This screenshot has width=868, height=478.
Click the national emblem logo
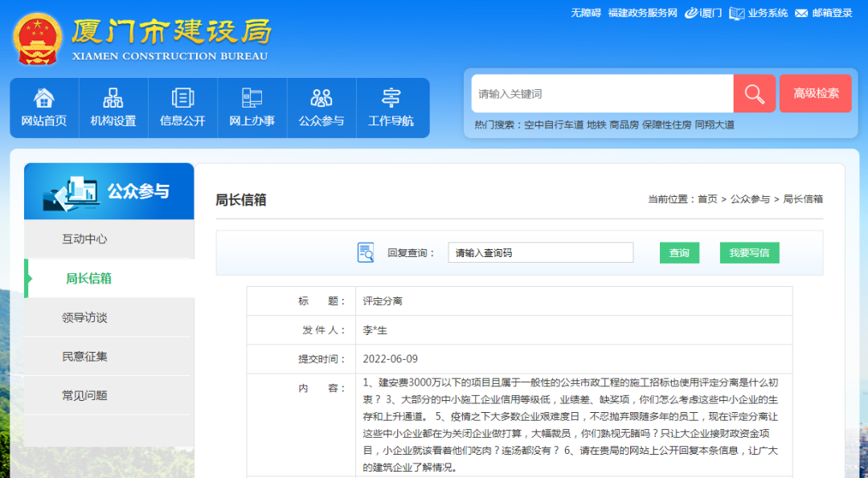(38, 39)
